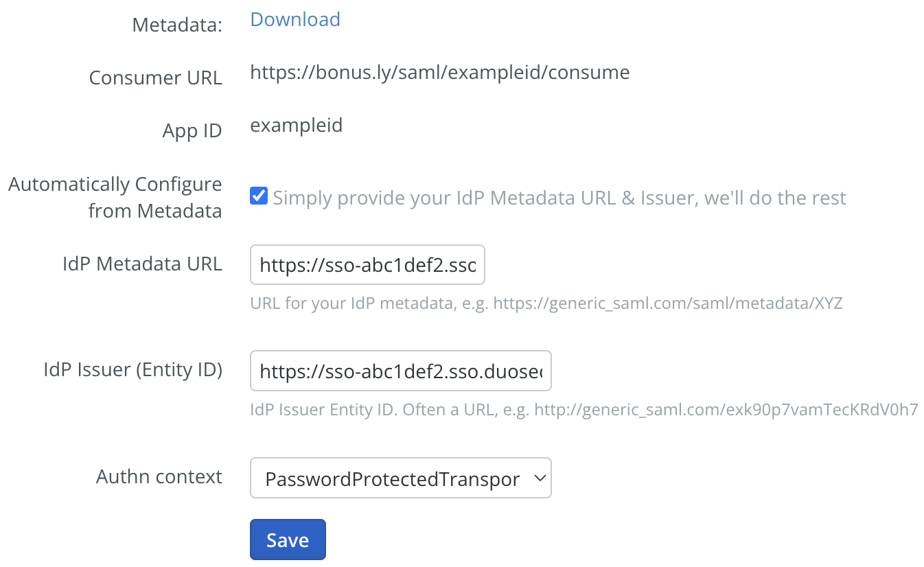Click the App ID value exampleid
Screen dimensions: 924x567
point(297,125)
